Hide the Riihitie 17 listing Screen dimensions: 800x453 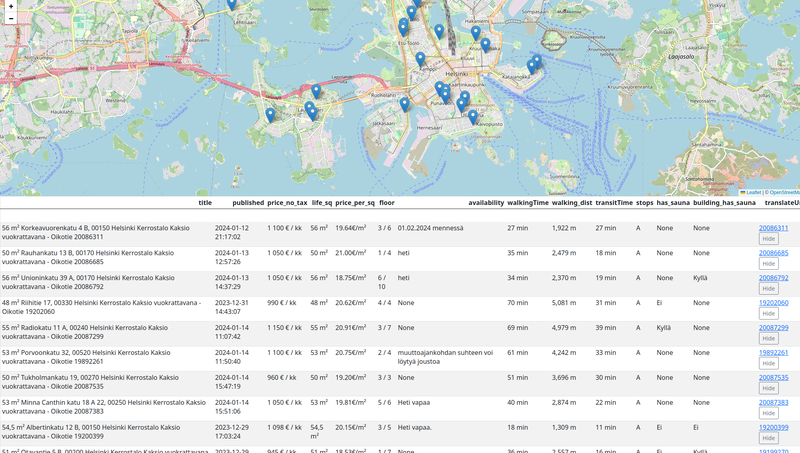coord(768,313)
